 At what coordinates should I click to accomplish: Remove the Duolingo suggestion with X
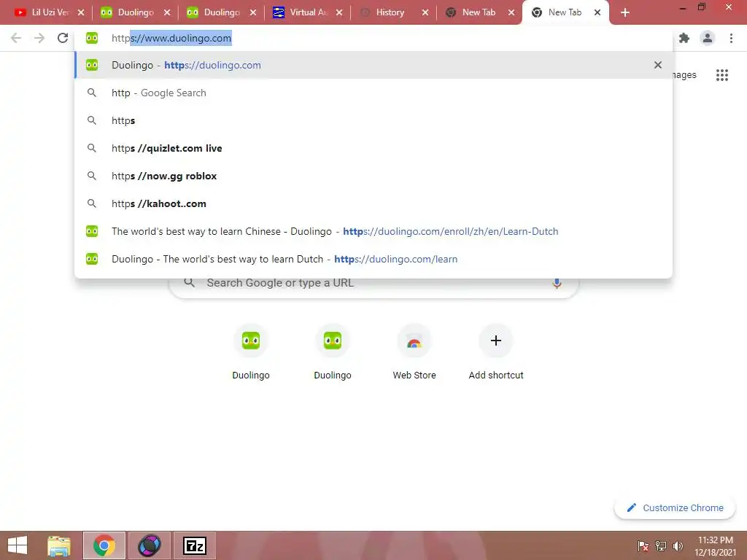pos(658,65)
